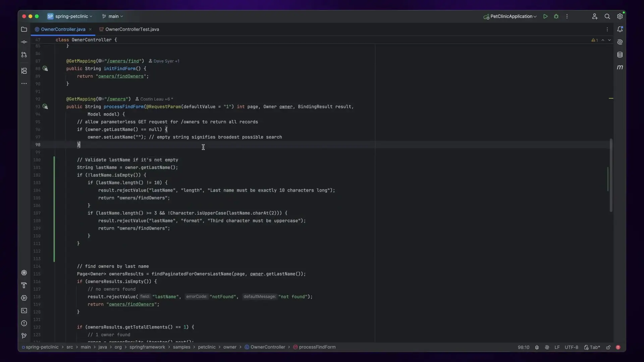Run PetClinicApplication with the play button

[545, 16]
